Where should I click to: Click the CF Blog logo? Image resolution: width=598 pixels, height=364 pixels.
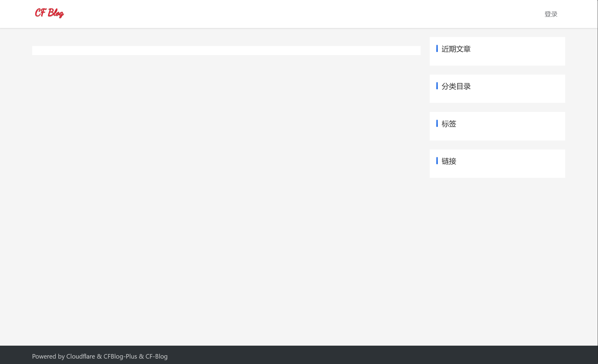49,13
